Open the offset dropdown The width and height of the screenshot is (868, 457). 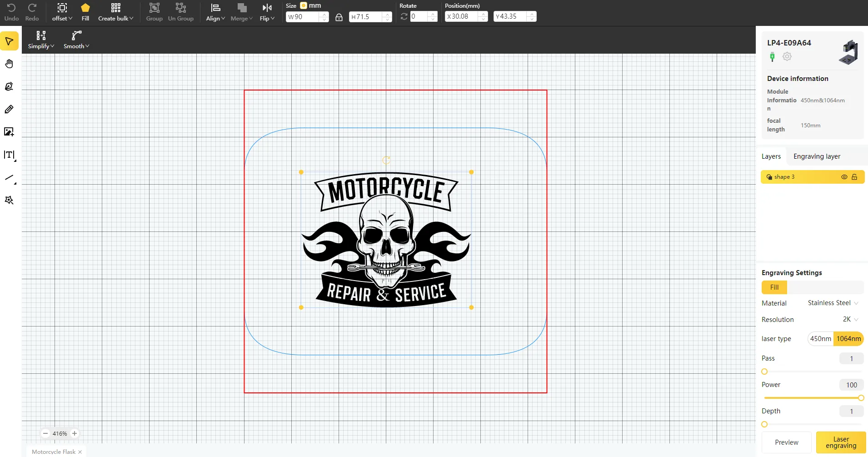tap(62, 12)
